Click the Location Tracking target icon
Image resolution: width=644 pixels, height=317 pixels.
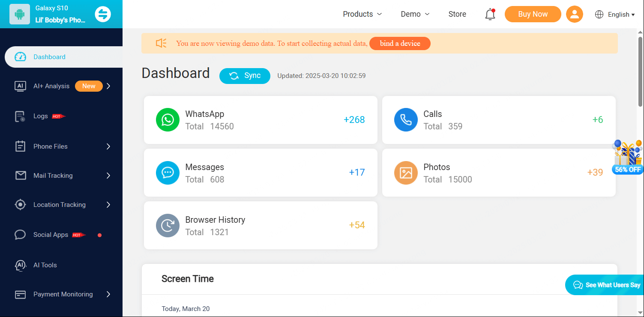20,205
